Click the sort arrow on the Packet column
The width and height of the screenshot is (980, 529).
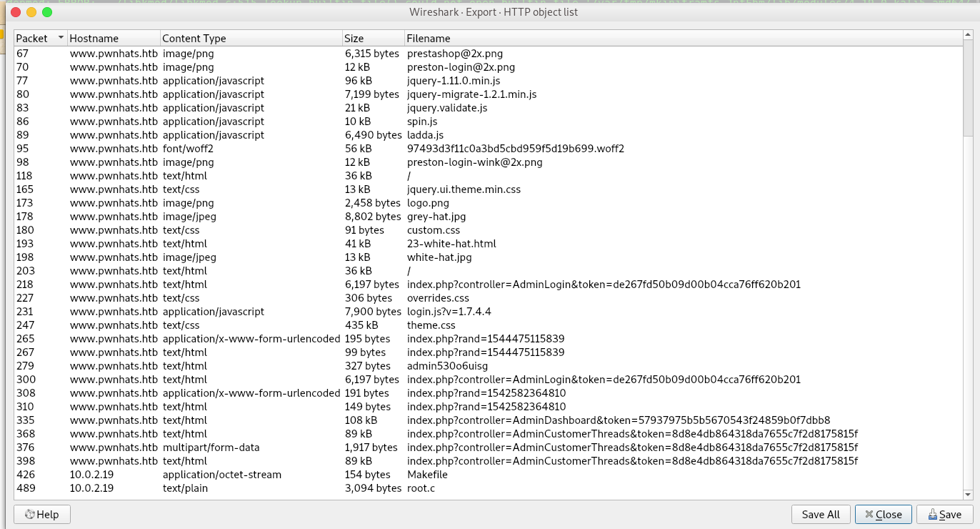(61, 38)
